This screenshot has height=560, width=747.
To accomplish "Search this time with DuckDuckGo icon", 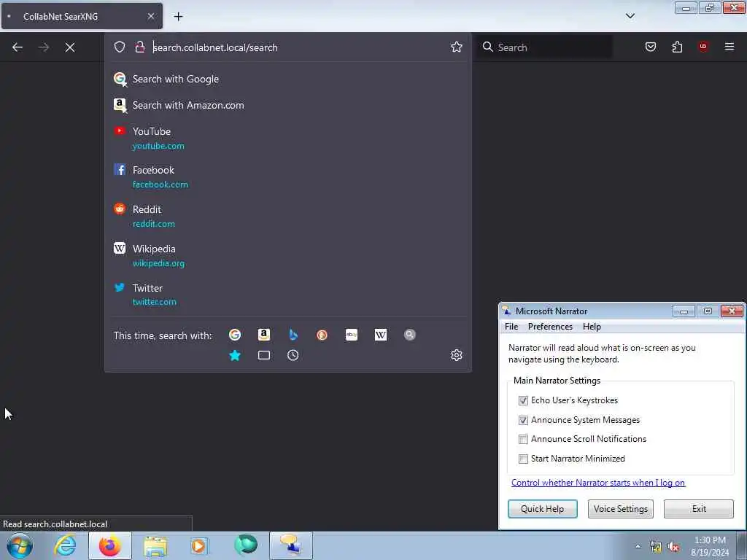I will pos(322,335).
